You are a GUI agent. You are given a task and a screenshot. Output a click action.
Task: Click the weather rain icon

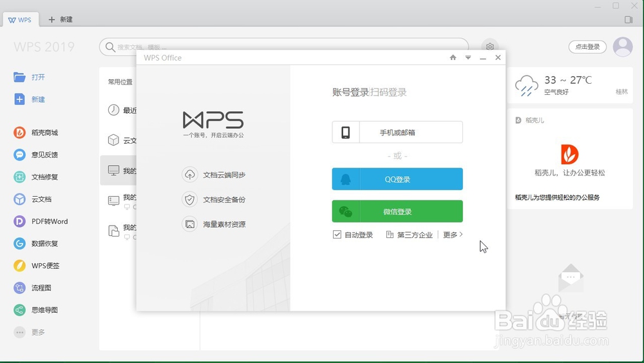coord(527,85)
